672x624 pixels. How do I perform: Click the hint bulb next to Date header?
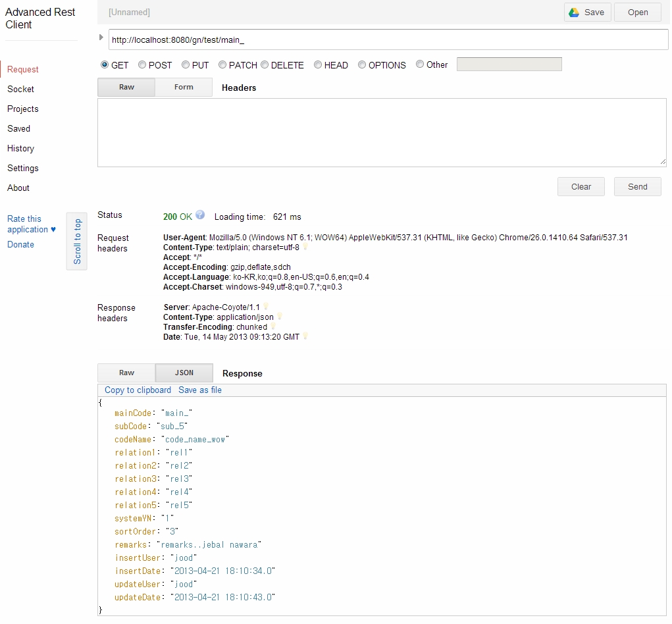[305, 336]
